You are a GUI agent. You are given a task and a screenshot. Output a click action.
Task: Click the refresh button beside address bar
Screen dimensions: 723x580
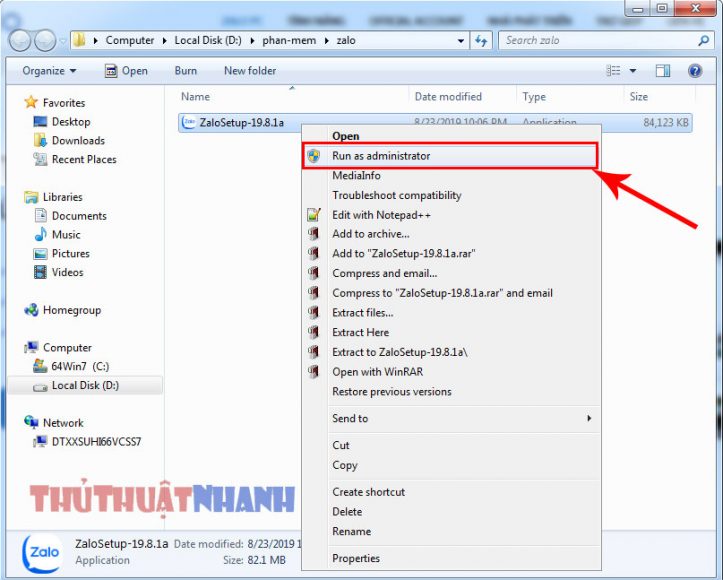(x=481, y=41)
